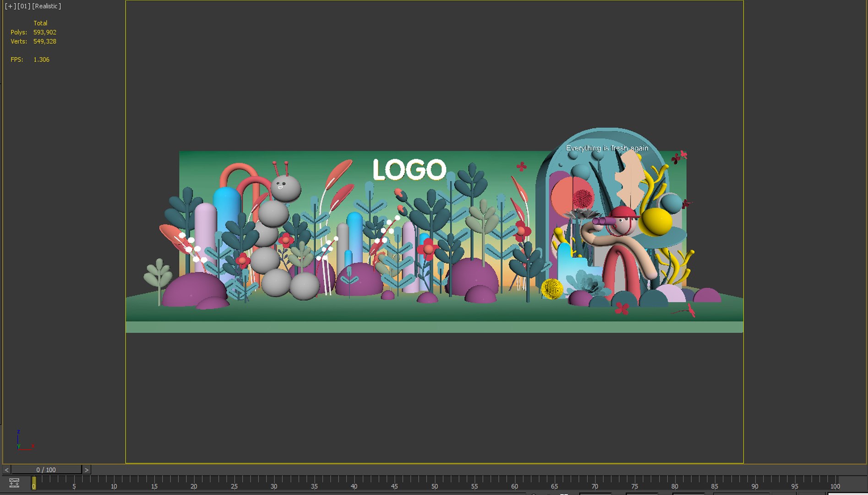
Task: Jump to frame 55 on the track bar
Action: click(x=475, y=486)
